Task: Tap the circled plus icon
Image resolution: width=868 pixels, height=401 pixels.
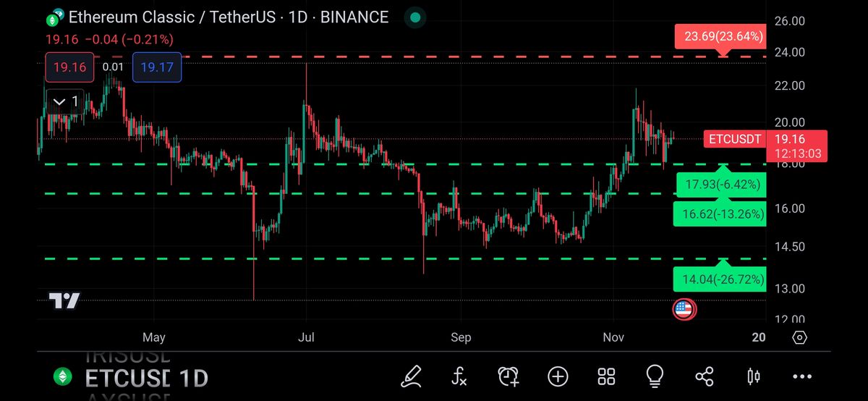Action: pos(558,376)
